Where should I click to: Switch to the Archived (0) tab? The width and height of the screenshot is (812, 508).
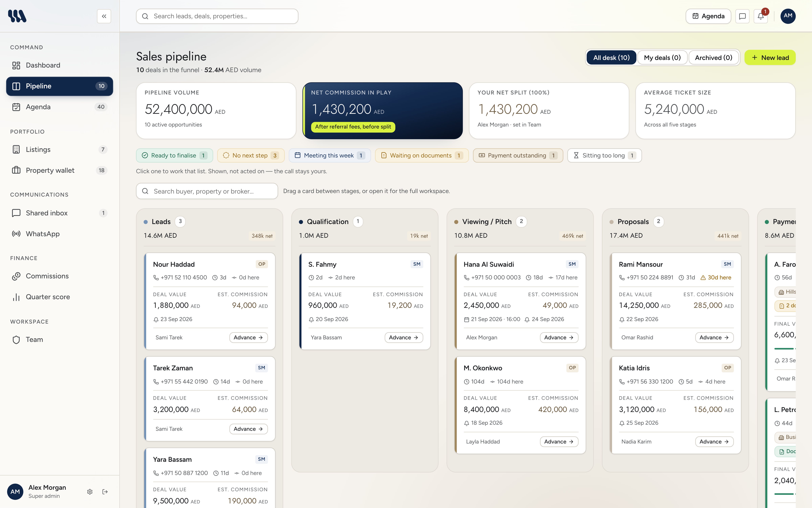pos(713,58)
